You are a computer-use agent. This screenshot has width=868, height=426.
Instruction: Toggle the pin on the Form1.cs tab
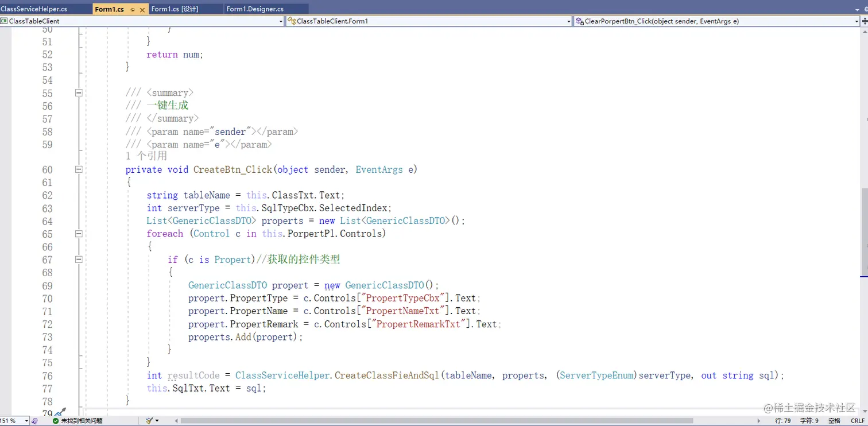(133, 10)
